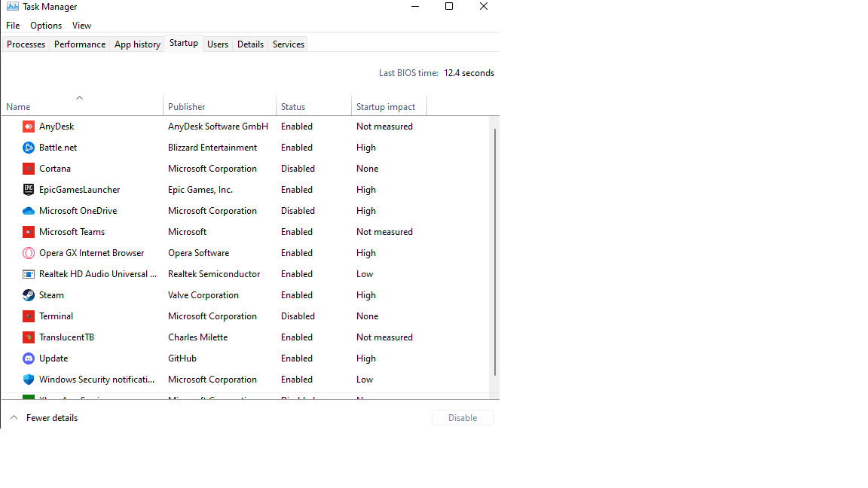The width and height of the screenshot is (868, 488).
Task: Switch to the Services tab
Action: point(289,44)
